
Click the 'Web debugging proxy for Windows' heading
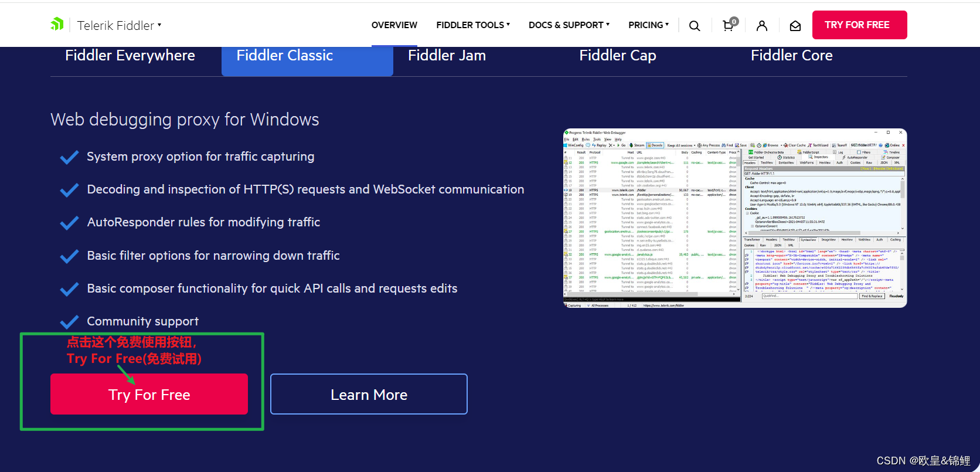pos(185,120)
